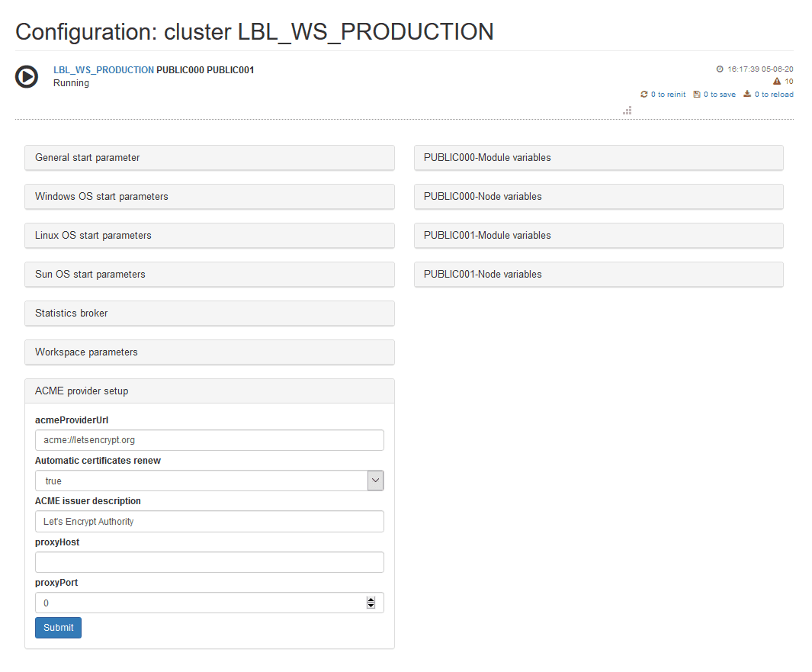Click the reinit refresh arrows icon
The height and width of the screenshot is (672, 812).
[644, 95]
